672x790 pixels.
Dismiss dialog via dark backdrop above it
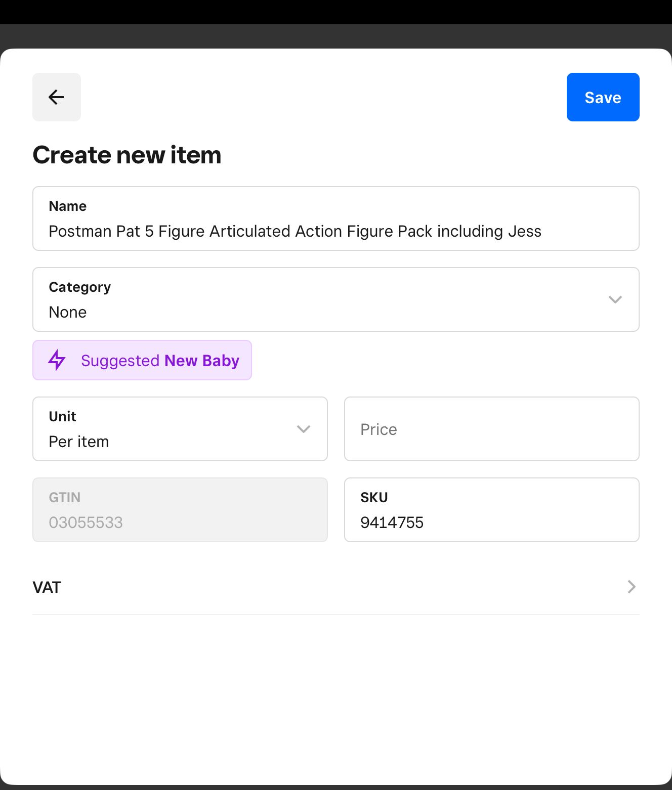coord(336,36)
